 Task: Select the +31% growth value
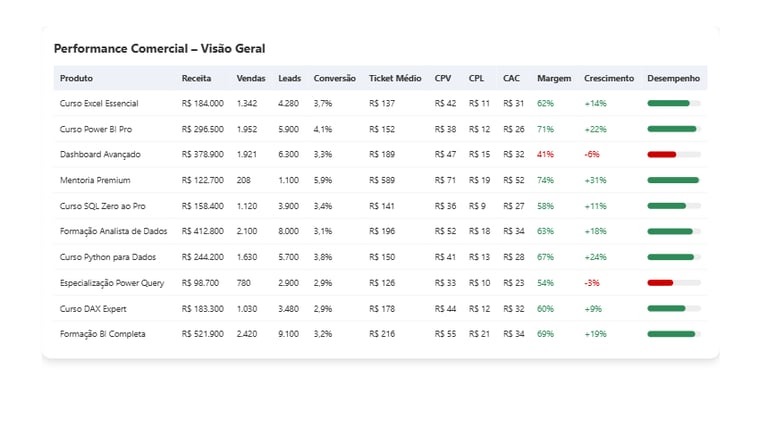pos(595,180)
